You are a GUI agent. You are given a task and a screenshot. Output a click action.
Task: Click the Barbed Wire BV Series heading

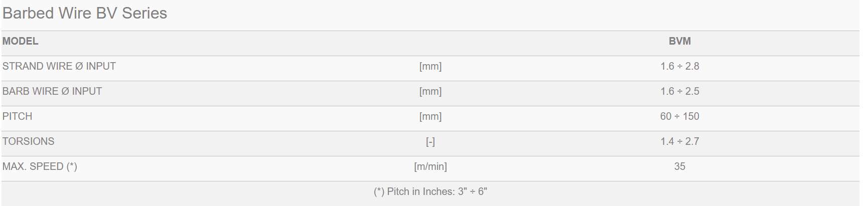[85, 13]
